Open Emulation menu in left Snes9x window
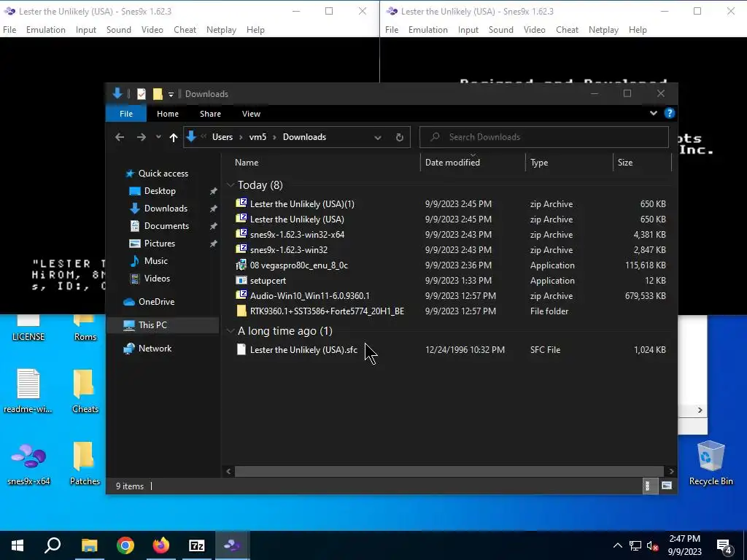 tap(46, 29)
